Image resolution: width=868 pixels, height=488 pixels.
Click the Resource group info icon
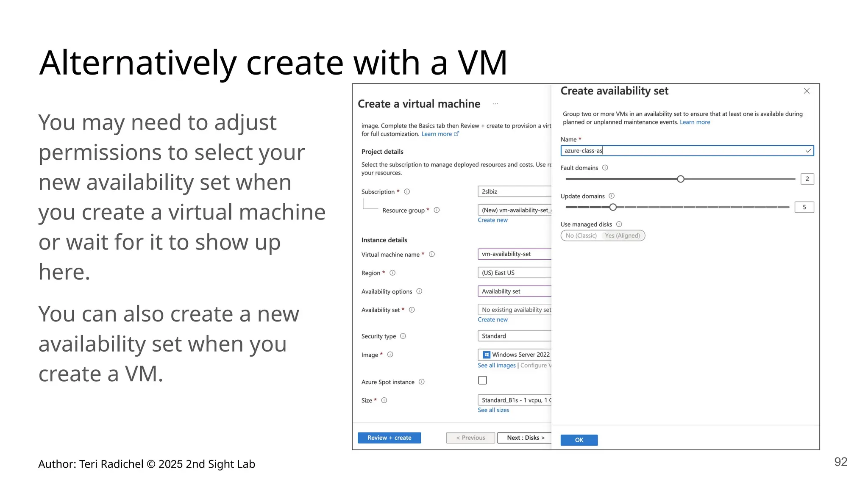437,210
